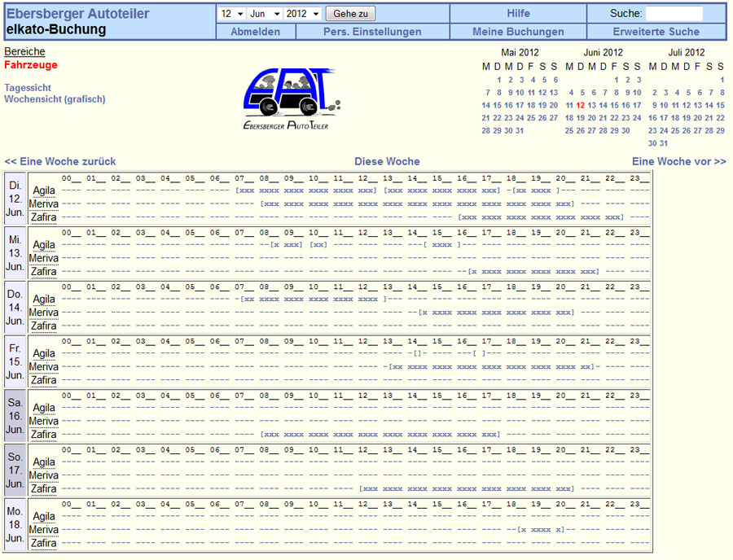Open Sa. 16. Jun. day cell
733x560 pixels.
tap(15, 416)
